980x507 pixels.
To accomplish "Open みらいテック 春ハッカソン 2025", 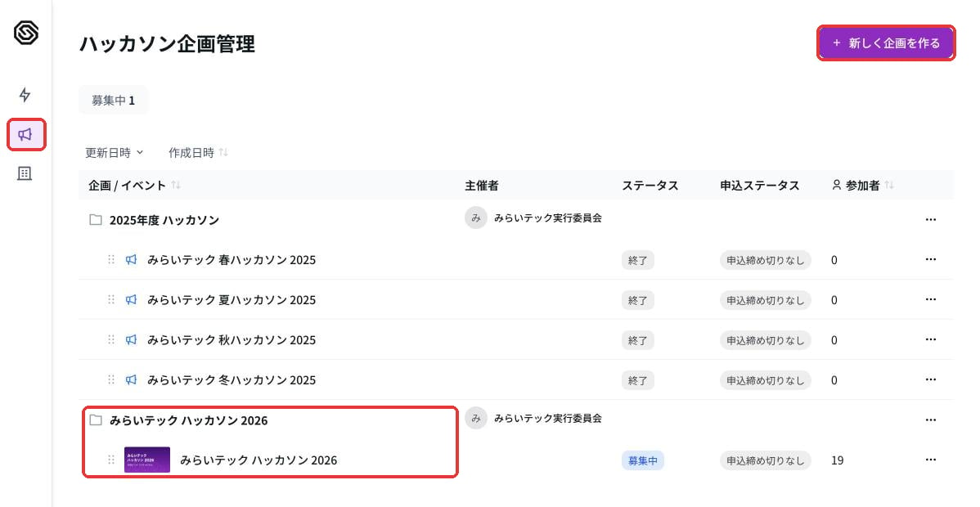I will pos(232,260).
